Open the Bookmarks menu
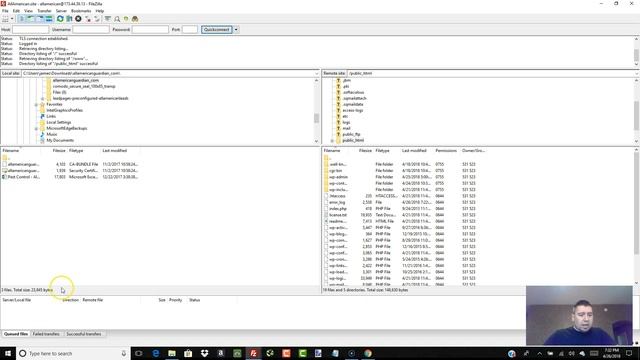This screenshot has width=640, height=360. coord(81,11)
